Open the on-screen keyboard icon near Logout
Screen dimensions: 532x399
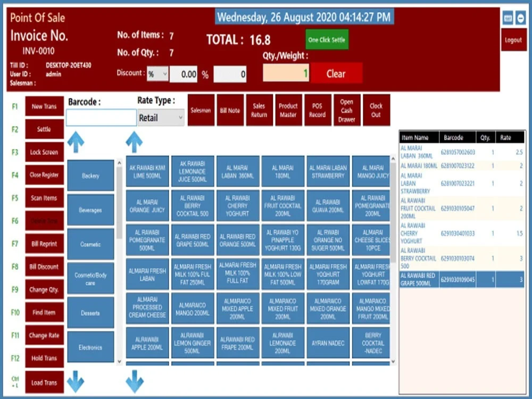508,18
